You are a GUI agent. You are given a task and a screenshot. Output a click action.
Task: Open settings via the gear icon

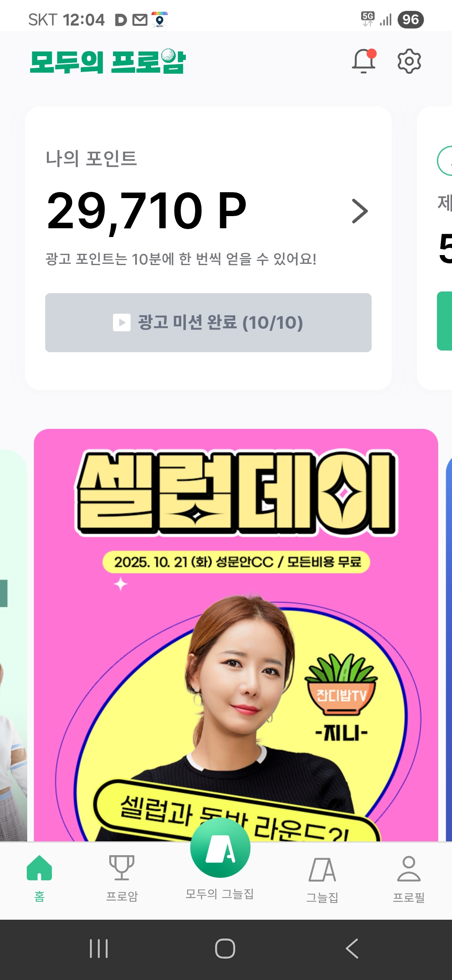click(409, 61)
